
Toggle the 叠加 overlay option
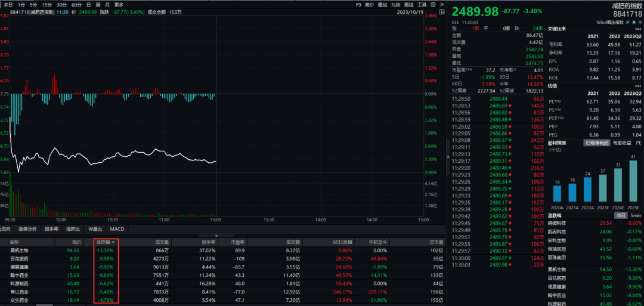click(x=382, y=4)
